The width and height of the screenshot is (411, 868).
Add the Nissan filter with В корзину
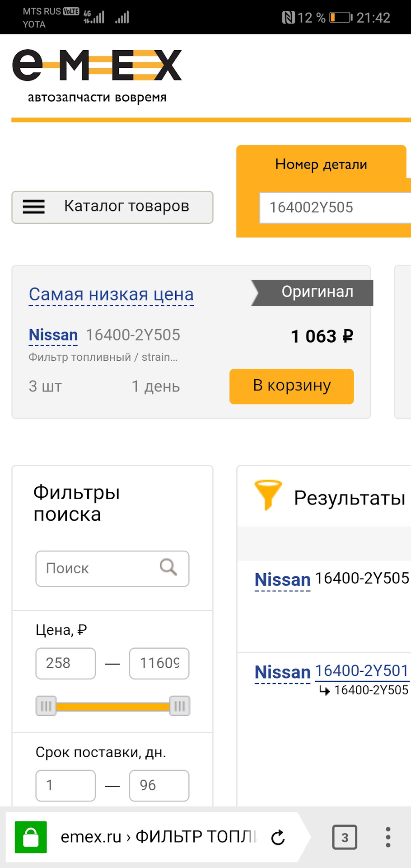pyautogui.click(x=291, y=386)
